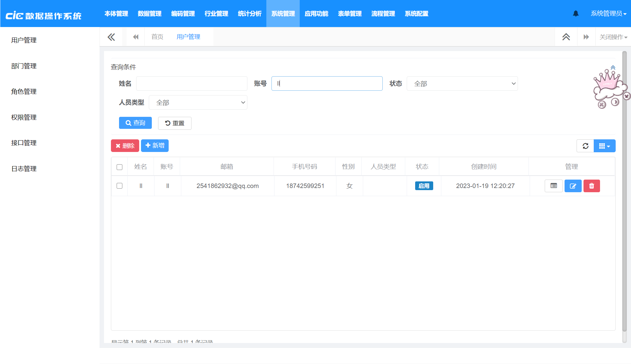Click the notification bell icon

pos(576,14)
